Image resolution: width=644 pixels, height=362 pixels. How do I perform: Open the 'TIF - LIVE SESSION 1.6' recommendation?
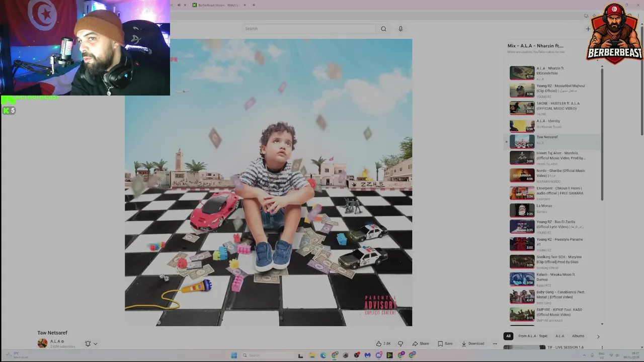(x=566, y=347)
